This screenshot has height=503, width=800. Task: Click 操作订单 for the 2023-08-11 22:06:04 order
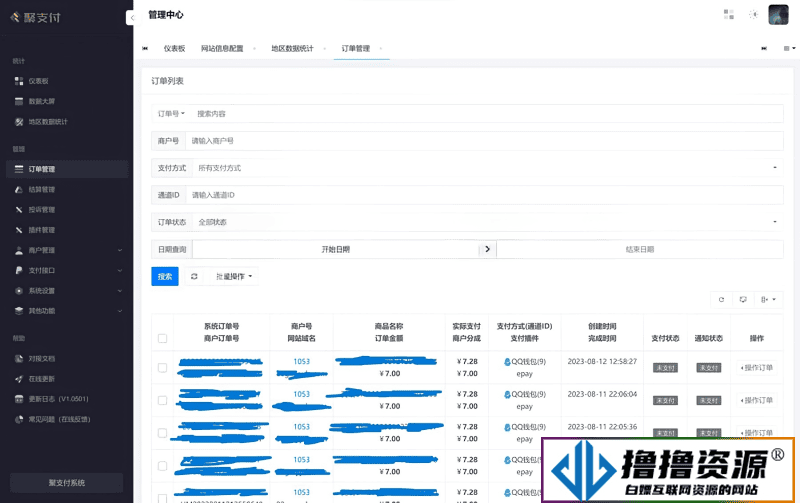(x=757, y=400)
